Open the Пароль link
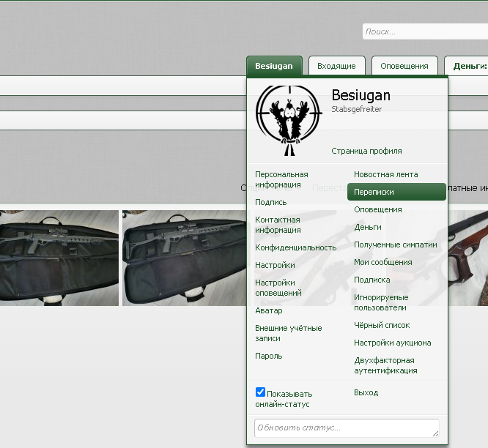Image resolution: width=488 pixels, height=448 pixels. (x=269, y=356)
